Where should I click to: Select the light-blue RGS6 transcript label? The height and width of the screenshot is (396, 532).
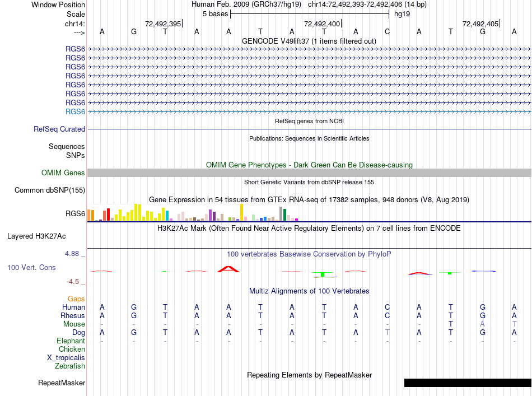click(x=75, y=111)
